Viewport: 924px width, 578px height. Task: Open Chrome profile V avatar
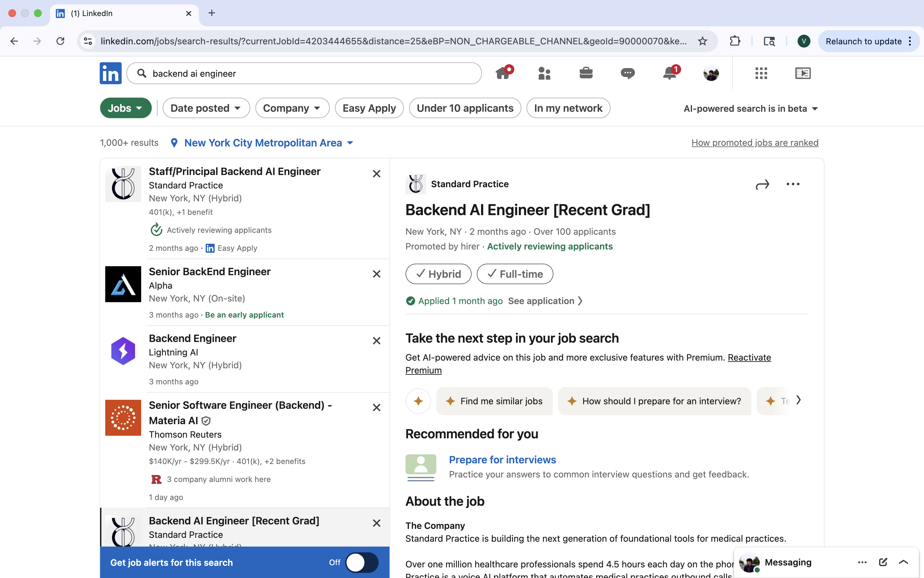(x=804, y=41)
